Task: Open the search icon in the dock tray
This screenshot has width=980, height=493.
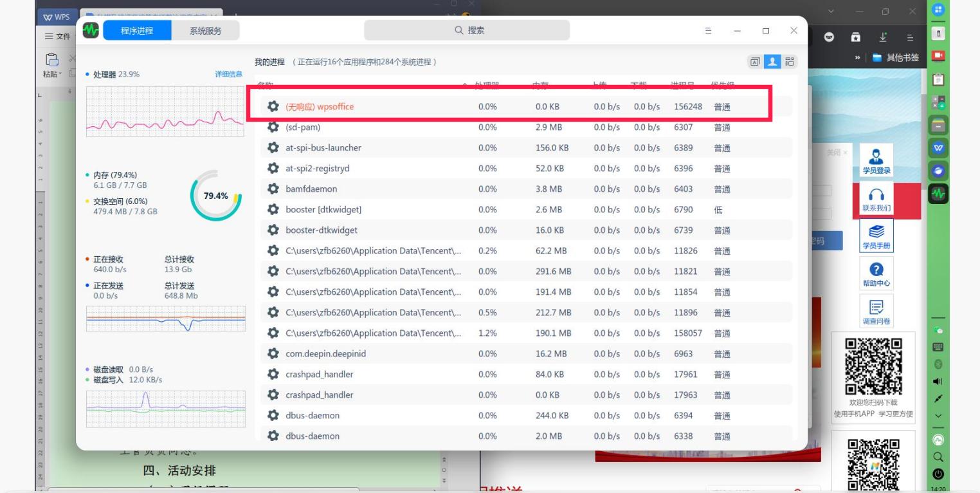Action: [938, 457]
